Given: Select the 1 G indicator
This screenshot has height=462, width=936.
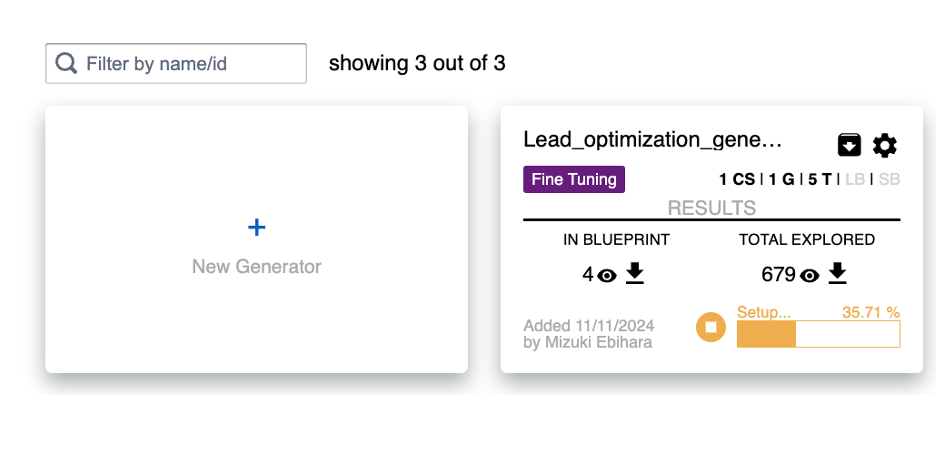Looking at the screenshot, I should tap(781, 180).
